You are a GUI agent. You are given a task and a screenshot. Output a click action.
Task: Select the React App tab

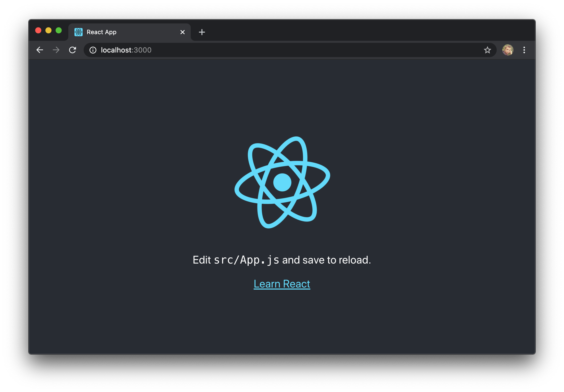[130, 32]
